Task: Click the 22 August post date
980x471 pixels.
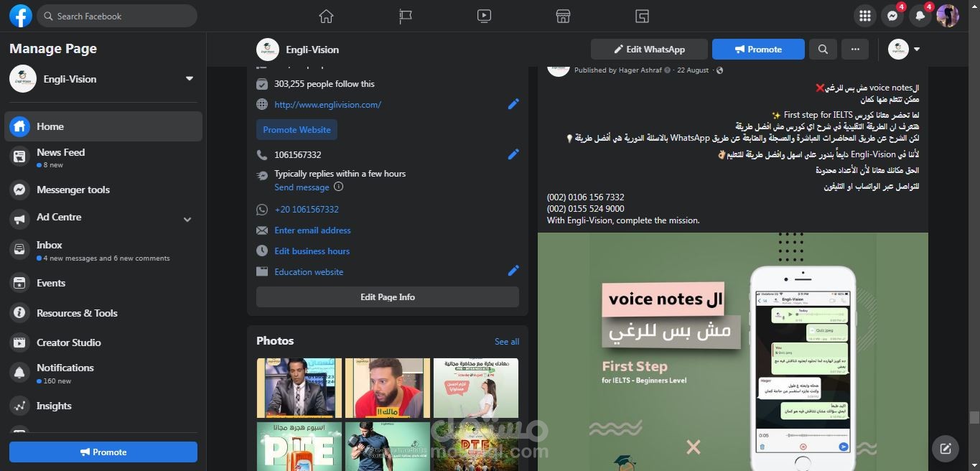Action: click(x=693, y=70)
